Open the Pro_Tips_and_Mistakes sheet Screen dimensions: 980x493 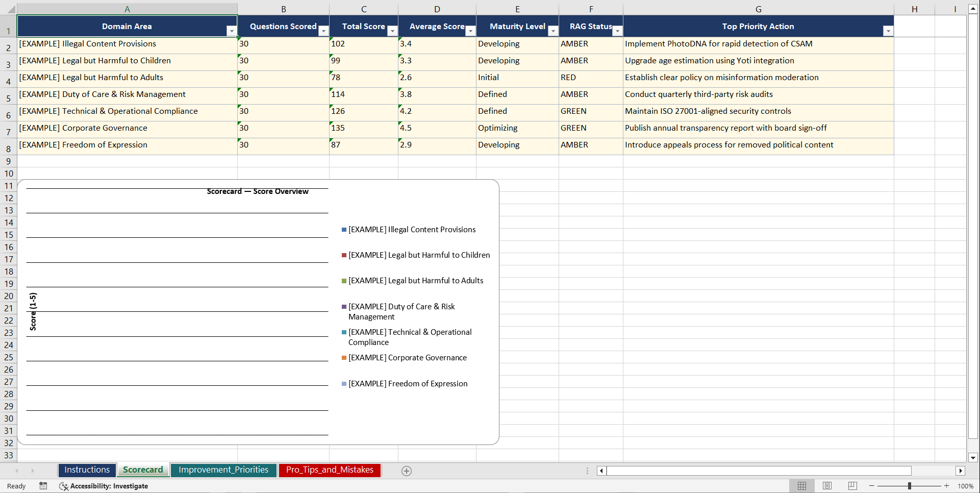(329, 470)
